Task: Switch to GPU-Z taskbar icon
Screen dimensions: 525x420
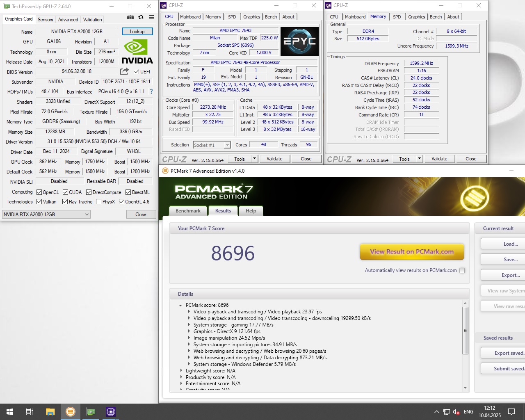Action: (x=91, y=412)
